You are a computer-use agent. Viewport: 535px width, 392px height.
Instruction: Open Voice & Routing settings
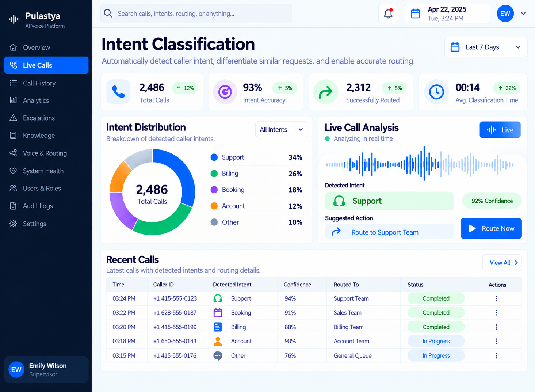[46, 153]
